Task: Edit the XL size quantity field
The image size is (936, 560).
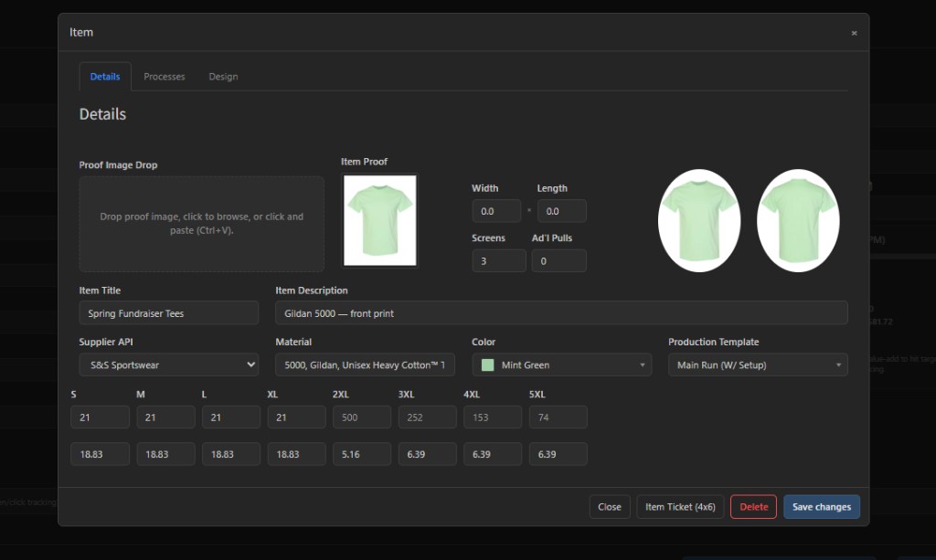Action: 297,417
